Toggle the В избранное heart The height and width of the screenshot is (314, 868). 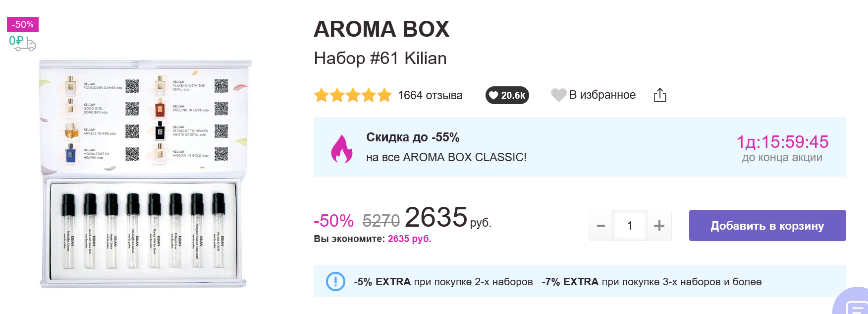tap(559, 95)
